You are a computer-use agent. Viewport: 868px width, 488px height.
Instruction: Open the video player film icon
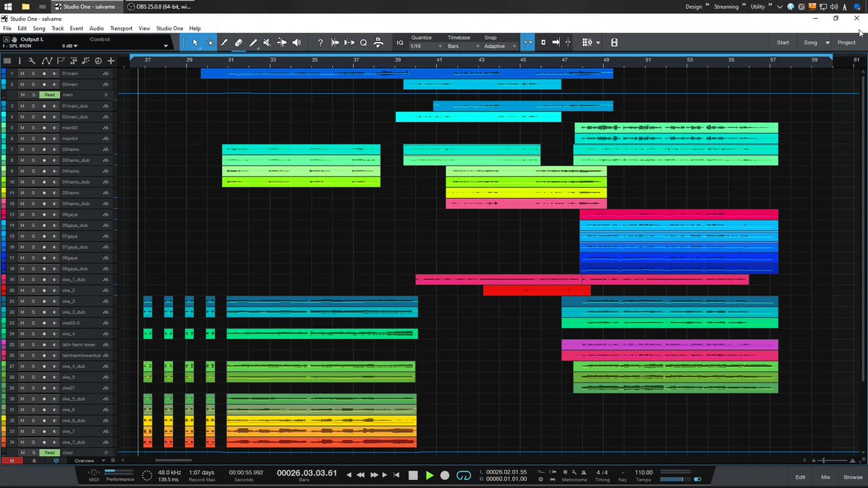[x=614, y=43]
